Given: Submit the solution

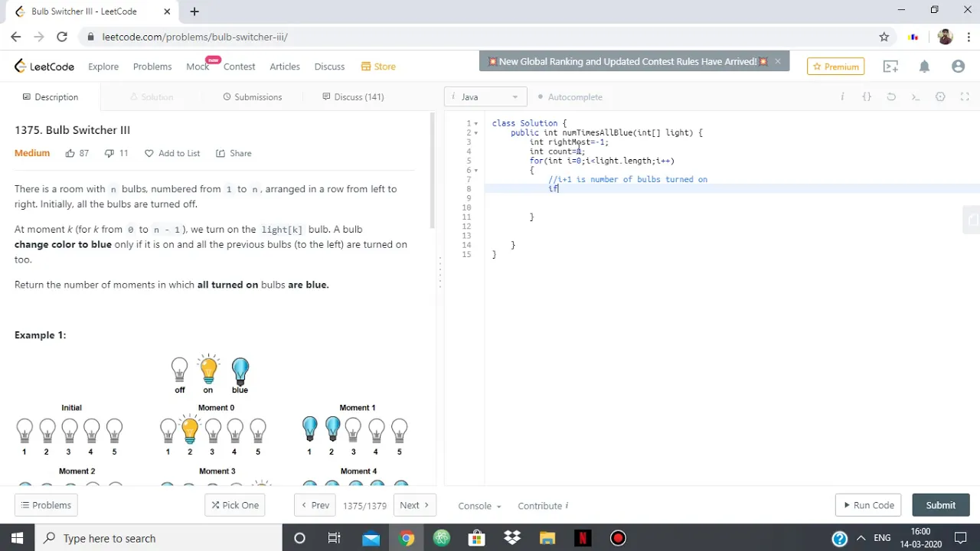Looking at the screenshot, I should (x=940, y=505).
